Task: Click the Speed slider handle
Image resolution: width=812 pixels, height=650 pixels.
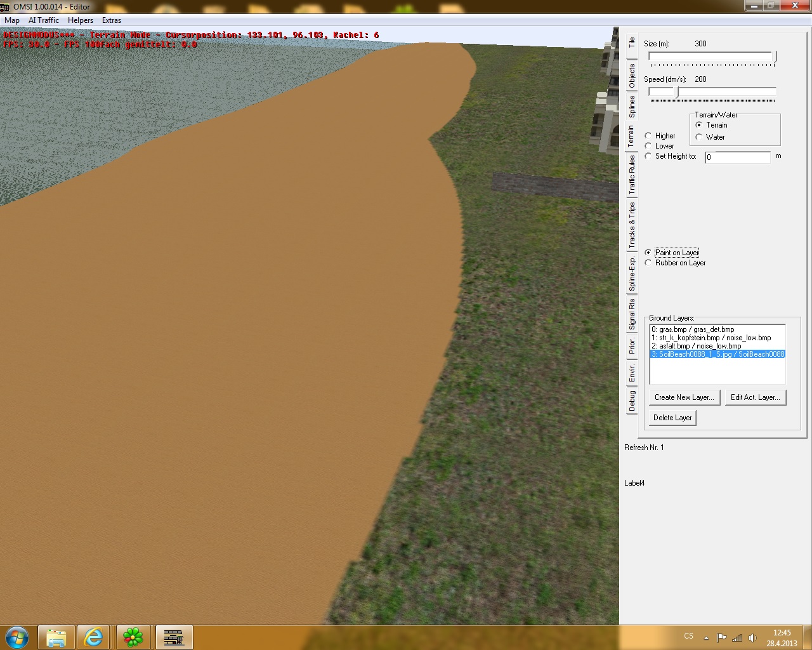Action: (677, 93)
